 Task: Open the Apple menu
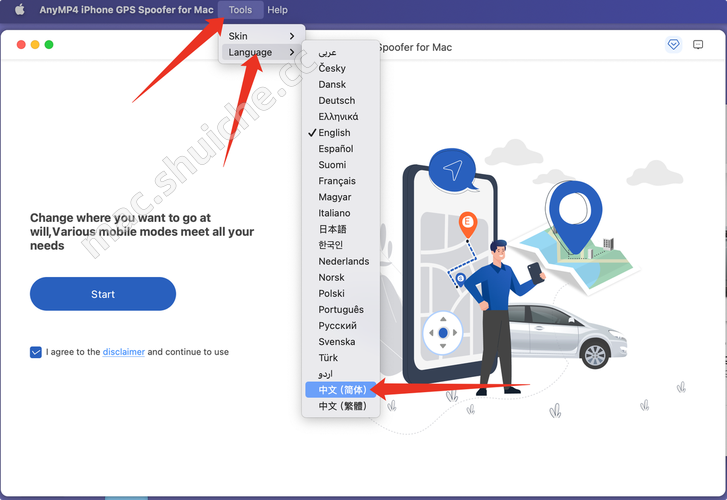point(19,10)
